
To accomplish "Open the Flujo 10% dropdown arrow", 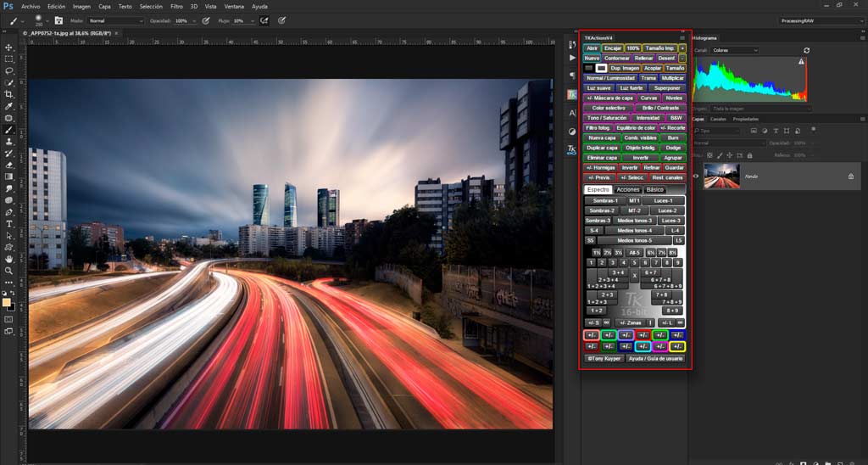I will [253, 20].
